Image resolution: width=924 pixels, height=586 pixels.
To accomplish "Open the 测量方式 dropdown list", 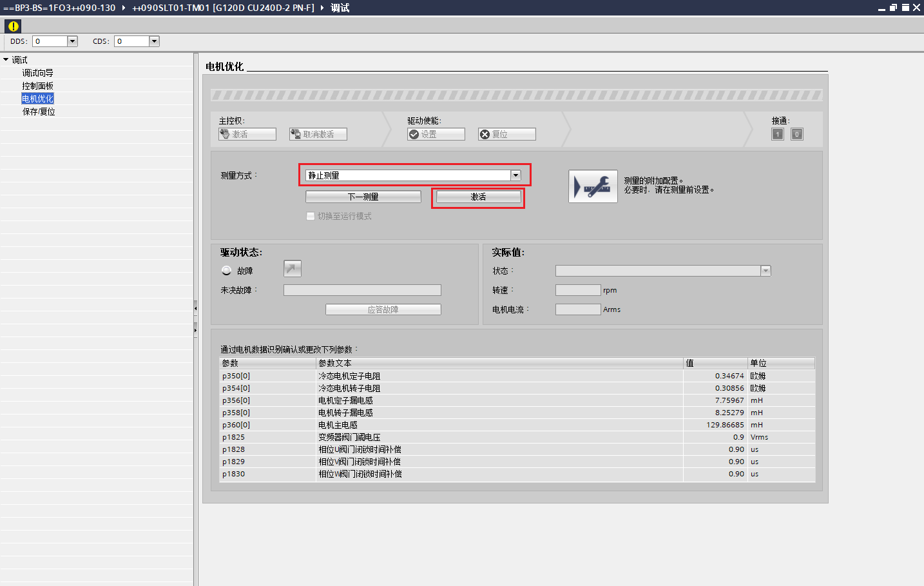I will 515,175.
